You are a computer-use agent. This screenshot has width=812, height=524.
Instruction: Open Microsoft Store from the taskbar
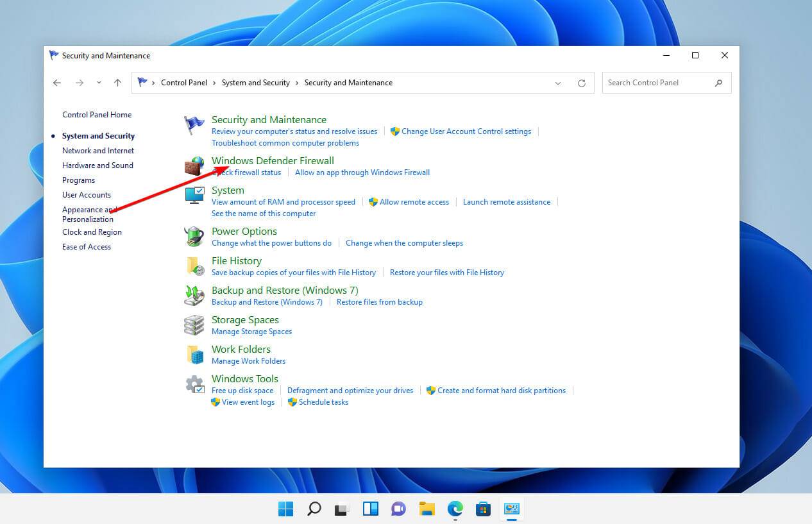click(483, 509)
